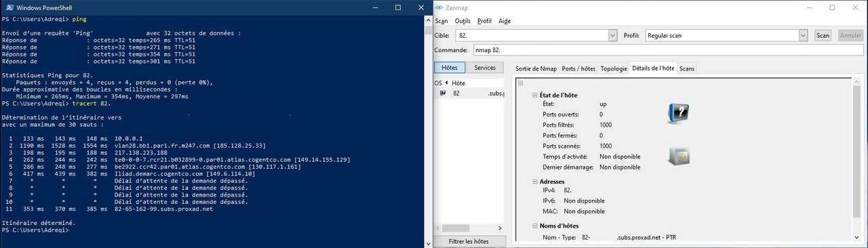Click the 10.0.0.1 first hop in PowerShell
The width and height of the screenshot is (868, 248).
pyautogui.click(x=129, y=139)
